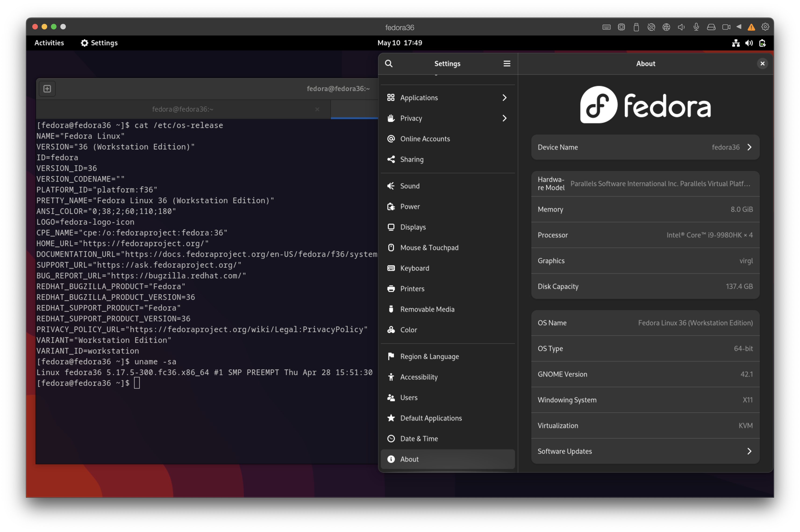The height and width of the screenshot is (532, 800).
Task: Click the Sharing icon in sidebar
Action: pyautogui.click(x=391, y=159)
